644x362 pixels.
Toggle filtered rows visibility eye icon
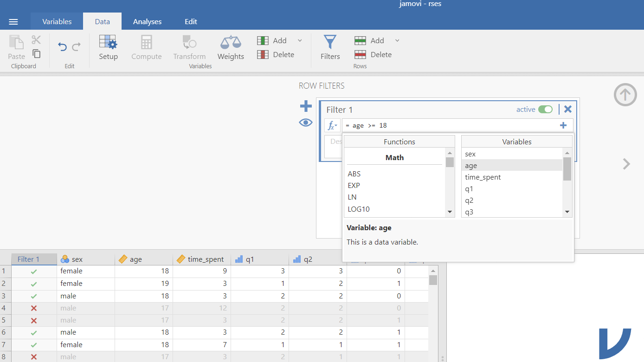306,123
